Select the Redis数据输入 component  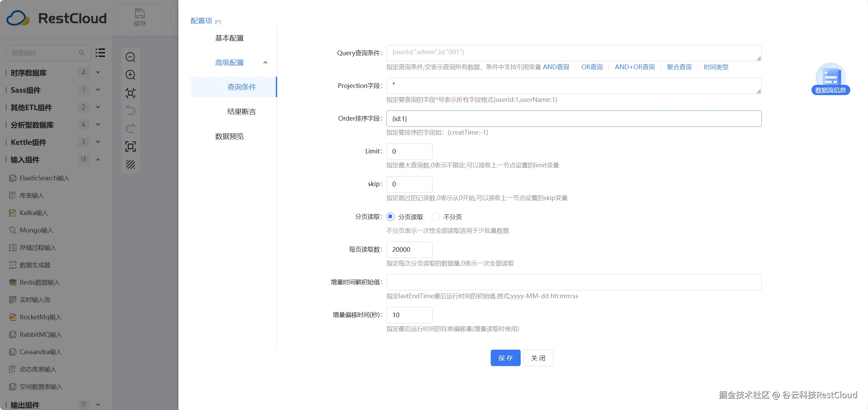tap(34, 282)
